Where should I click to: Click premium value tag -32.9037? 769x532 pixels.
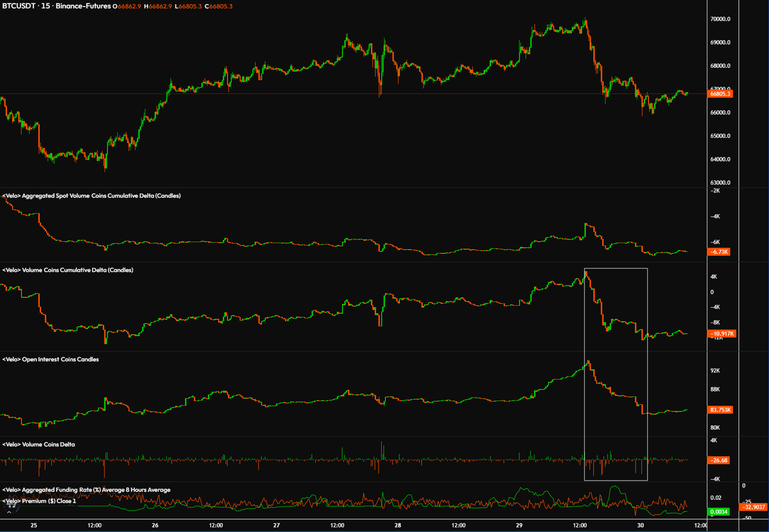coord(753,506)
